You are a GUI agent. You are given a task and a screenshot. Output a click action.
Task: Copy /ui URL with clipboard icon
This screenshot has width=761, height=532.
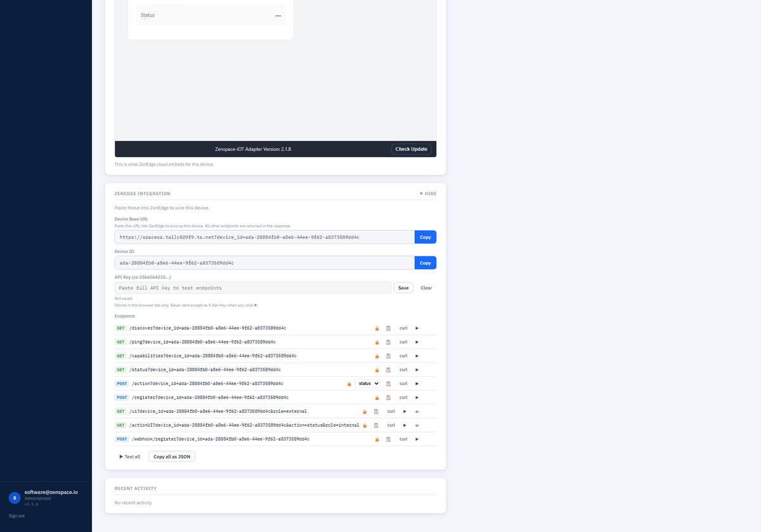[376, 412]
